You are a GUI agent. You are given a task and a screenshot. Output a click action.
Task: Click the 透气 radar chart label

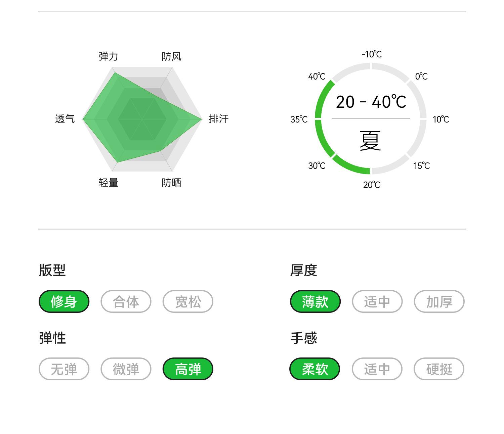click(65, 119)
